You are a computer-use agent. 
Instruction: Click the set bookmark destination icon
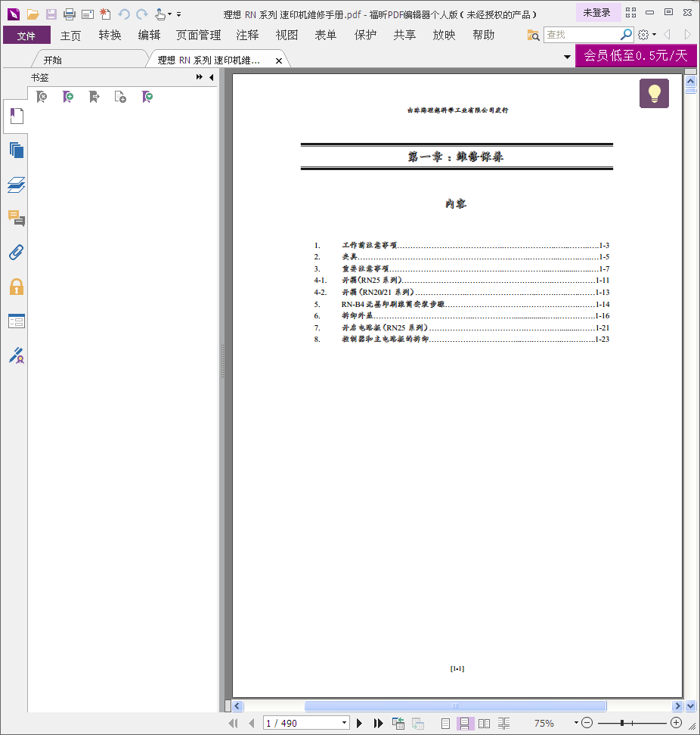pyautogui.click(x=94, y=97)
